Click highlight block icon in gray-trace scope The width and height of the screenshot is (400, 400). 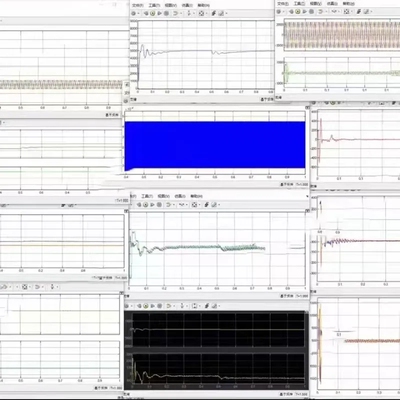(175, 13)
